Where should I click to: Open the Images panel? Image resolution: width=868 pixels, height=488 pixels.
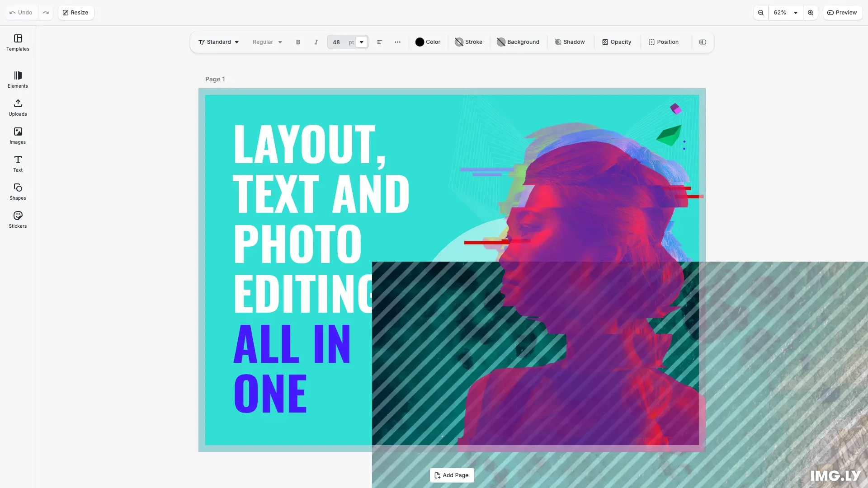[x=18, y=135]
